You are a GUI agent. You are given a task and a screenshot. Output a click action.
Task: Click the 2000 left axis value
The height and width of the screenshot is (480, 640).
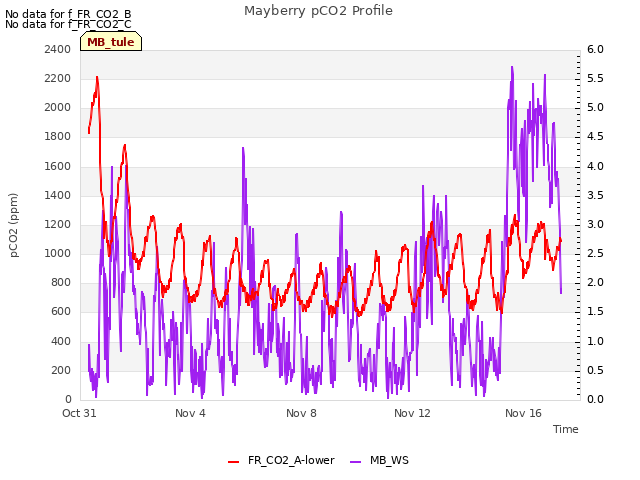(x=58, y=107)
